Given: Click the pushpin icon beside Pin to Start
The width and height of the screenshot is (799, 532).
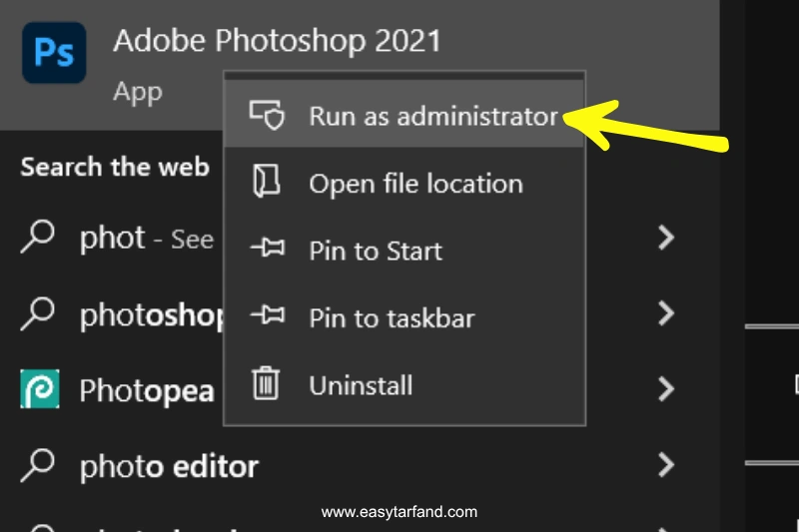Looking at the screenshot, I should tap(267, 251).
